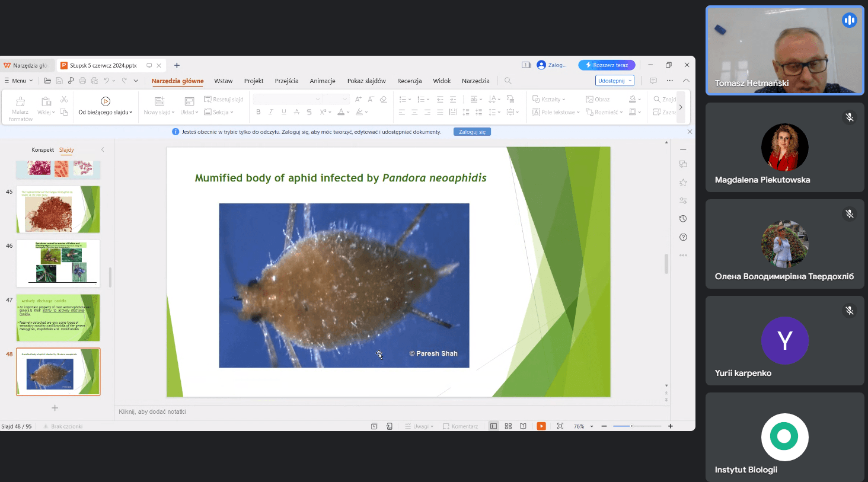The width and height of the screenshot is (868, 482).
Task: Add a slide with plus below thumbnails
Action: [x=55, y=408]
